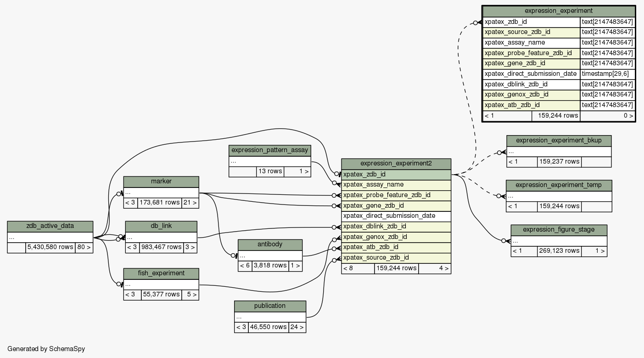Click the expression_experiment2 table title
Screen dimensions: 644x358
[x=396, y=164]
